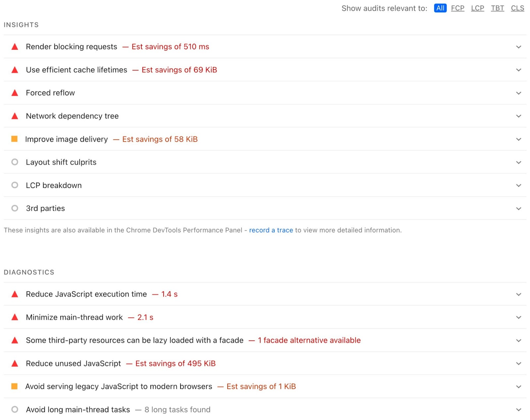Toggle the FCP audit filter

pos(458,8)
